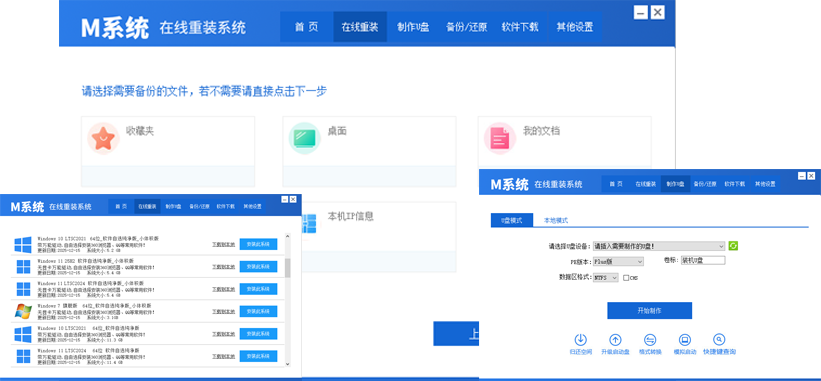Click the 我的文档 label text
Screen dimensions: 821x381
click(541, 131)
